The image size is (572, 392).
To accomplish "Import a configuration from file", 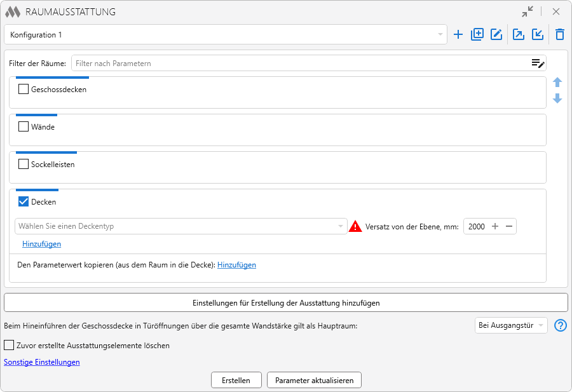I will tap(538, 35).
